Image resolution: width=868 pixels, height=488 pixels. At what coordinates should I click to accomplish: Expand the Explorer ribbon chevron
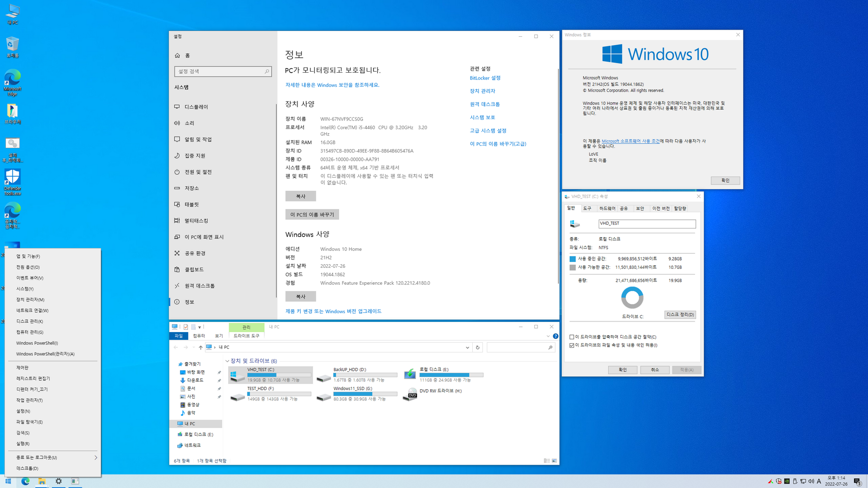tap(548, 336)
